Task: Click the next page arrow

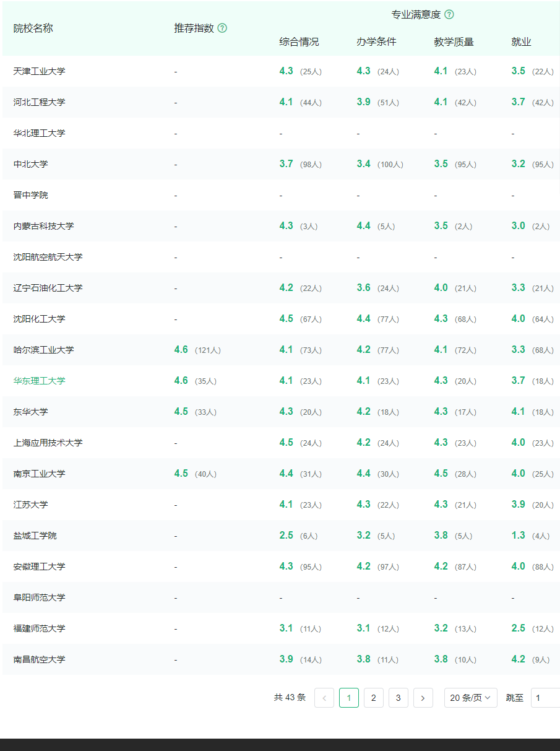Action: point(423,698)
